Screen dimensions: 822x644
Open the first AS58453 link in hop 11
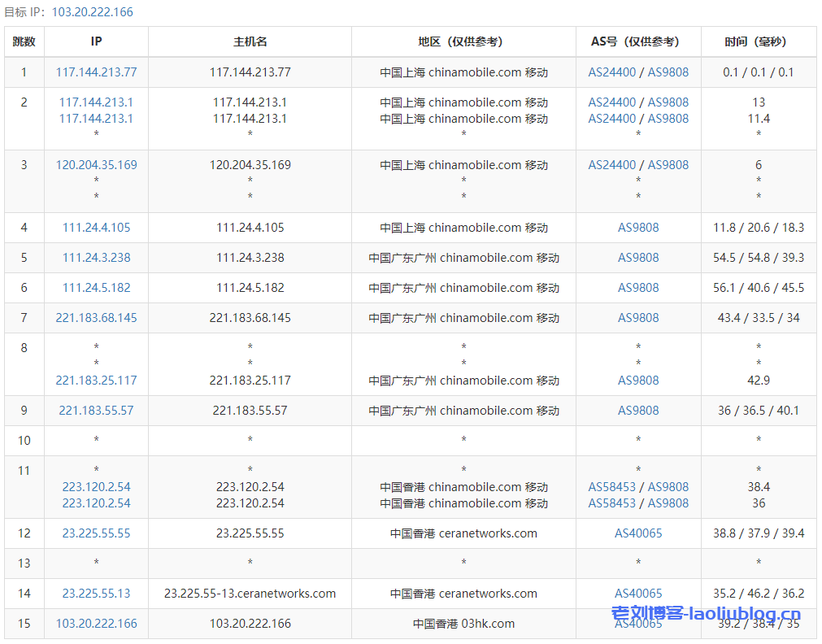612,487
